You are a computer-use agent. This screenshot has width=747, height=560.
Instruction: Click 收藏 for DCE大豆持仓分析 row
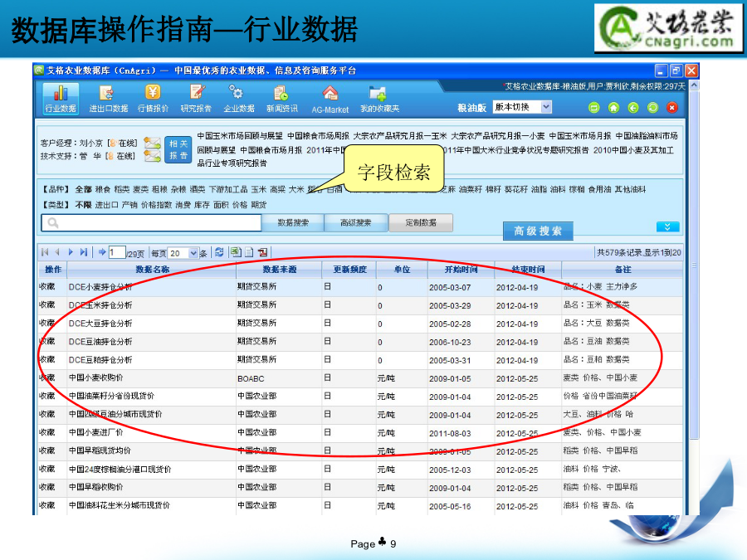point(47,324)
